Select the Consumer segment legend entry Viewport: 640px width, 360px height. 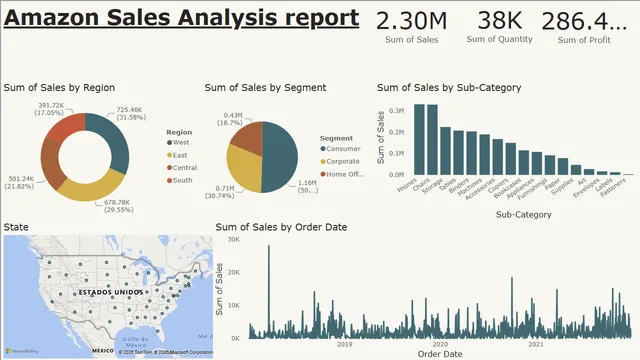tap(340, 149)
